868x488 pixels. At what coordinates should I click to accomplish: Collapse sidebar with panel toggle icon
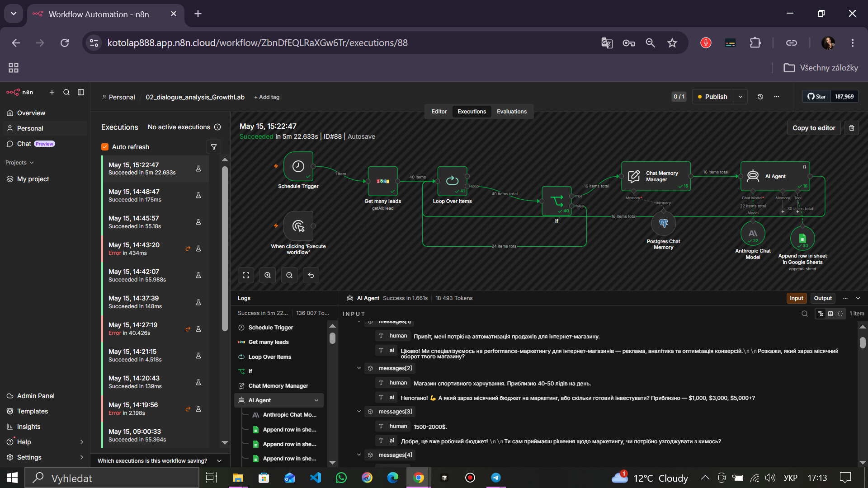[x=81, y=92]
